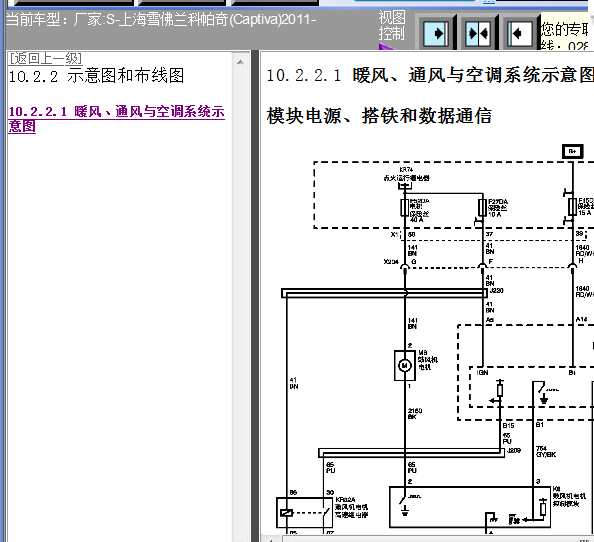Click the 返回上一级 link
Image resolution: width=594 pixels, height=542 pixels.
point(45,59)
